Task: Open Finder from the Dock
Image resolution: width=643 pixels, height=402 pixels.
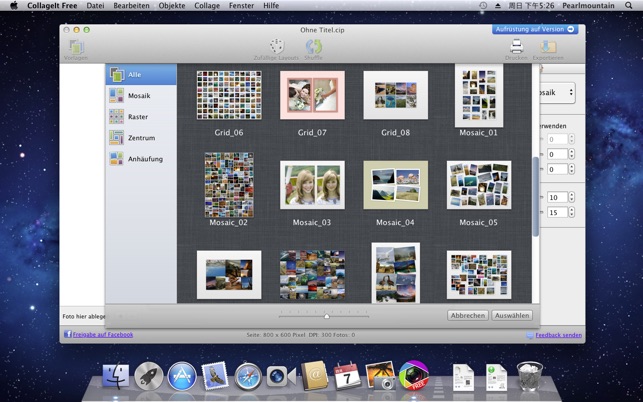Action: point(115,376)
